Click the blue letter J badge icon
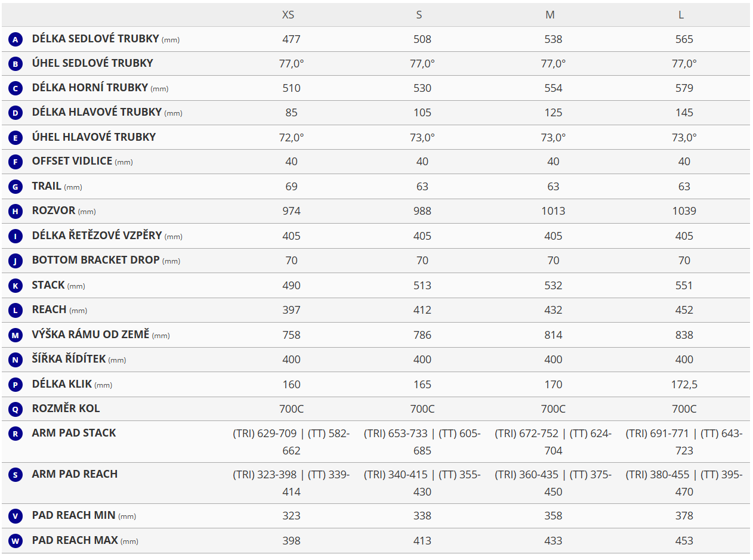 tap(16, 261)
